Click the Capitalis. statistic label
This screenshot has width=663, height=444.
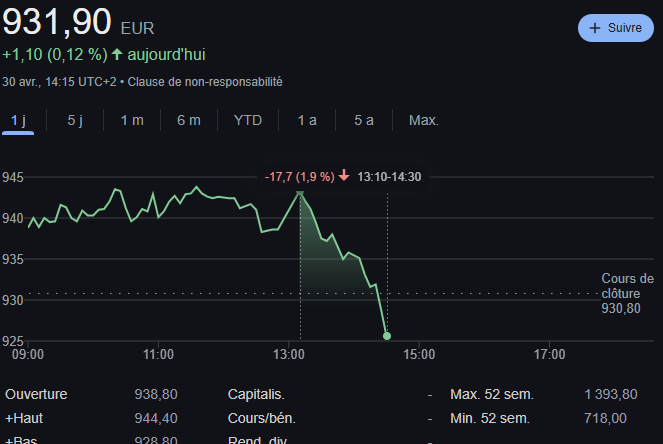256,394
